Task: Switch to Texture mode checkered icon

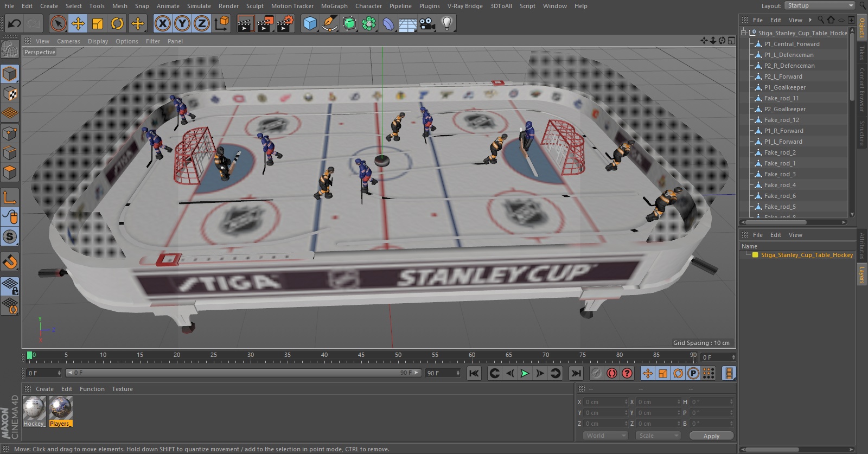Action: tap(10, 94)
